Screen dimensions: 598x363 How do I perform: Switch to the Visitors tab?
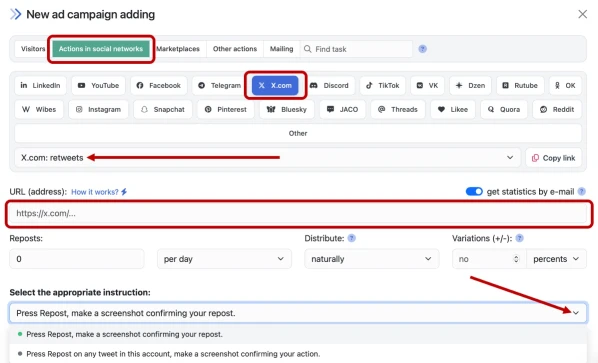click(x=33, y=49)
